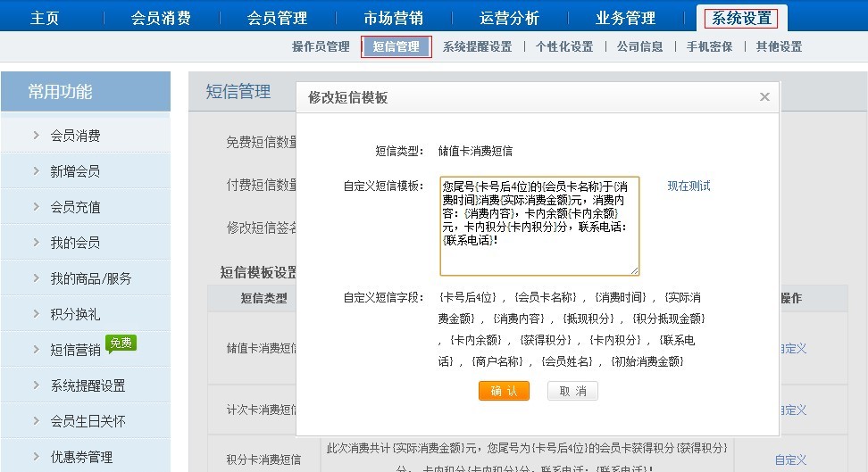868x472 pixels.
Task: Click the green 免费 badge icon
Action: (x=121, y=343)
